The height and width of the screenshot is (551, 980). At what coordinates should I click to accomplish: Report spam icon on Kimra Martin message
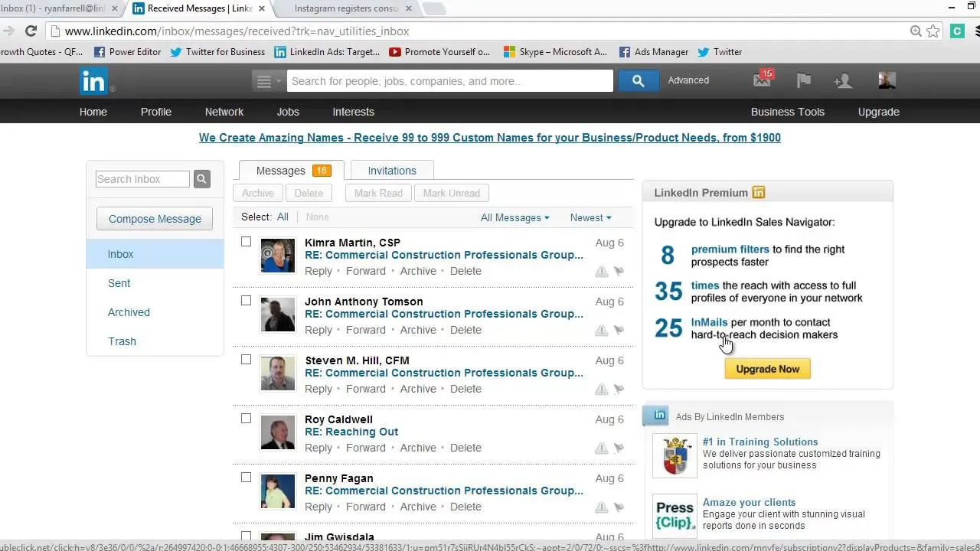(602, 271)
